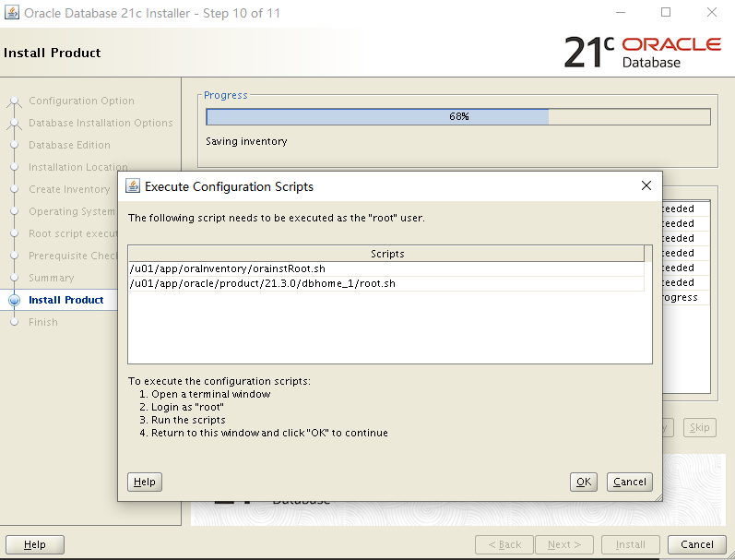Click the Back button in installer
The width and height of the screenshot is (735, 560).
coord(504,544)
